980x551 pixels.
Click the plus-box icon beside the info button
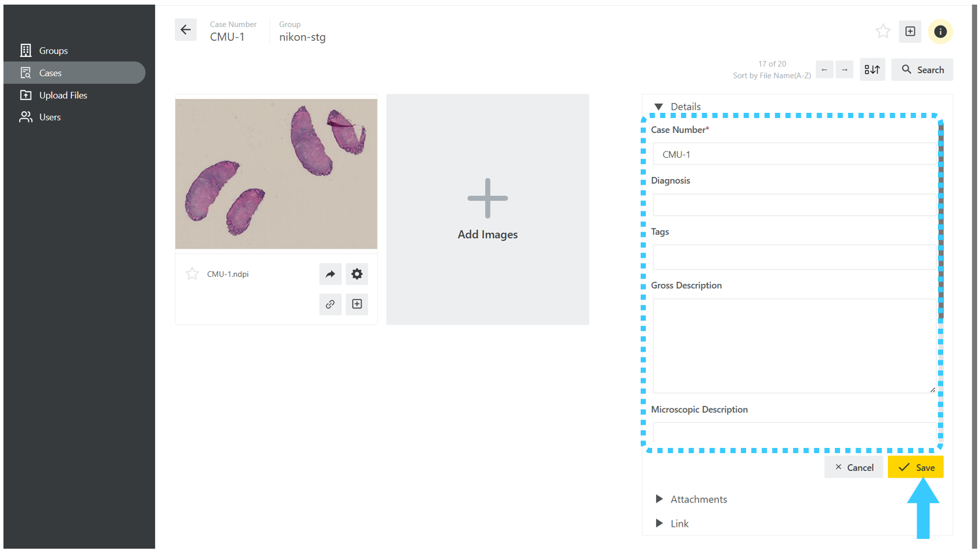[910, 32]
